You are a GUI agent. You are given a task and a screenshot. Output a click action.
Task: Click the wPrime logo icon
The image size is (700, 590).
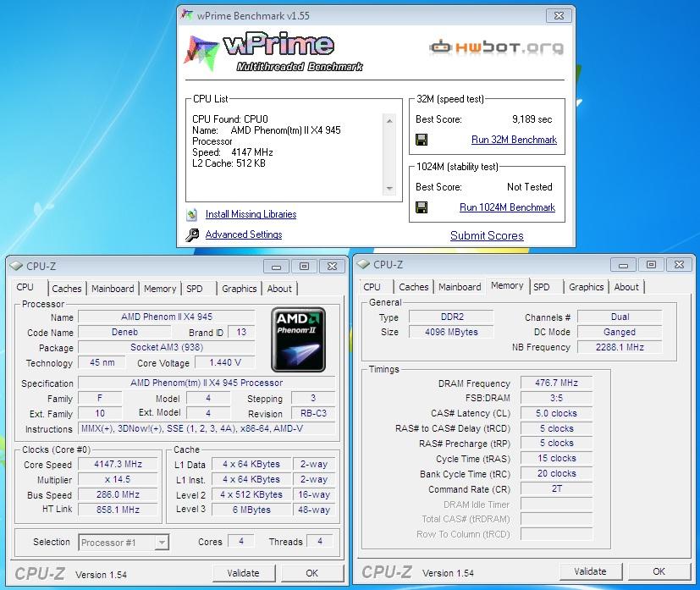click(x=201, y=53)
